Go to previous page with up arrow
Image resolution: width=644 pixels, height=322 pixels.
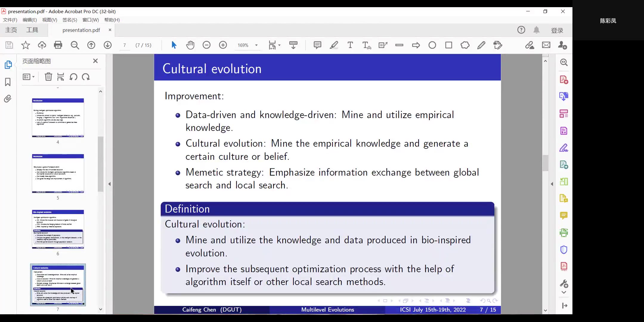tap(91, 45)
